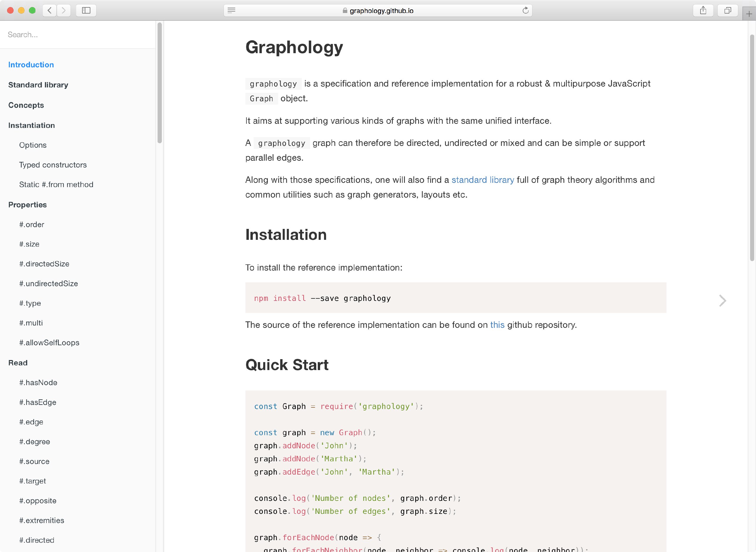The height and width of the screenshot is (552, 756).
Task: Open Standard library in the sidebar
Action: click(x=38, y=85)
